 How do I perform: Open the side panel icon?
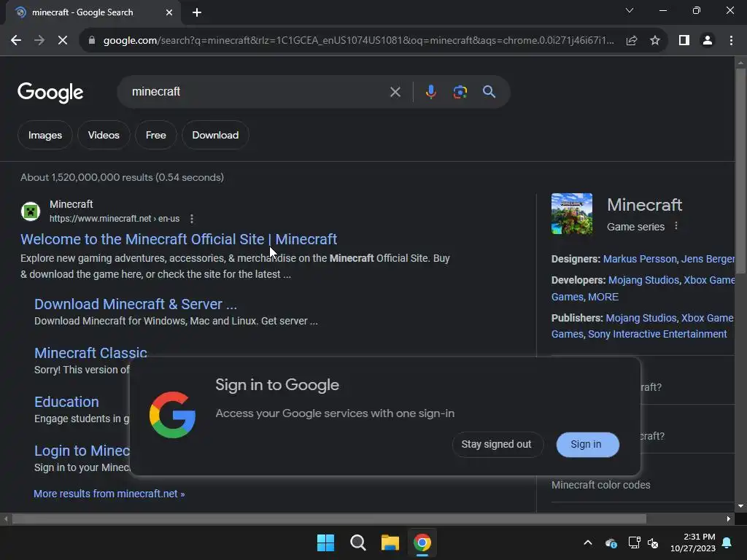pos(684,41)
